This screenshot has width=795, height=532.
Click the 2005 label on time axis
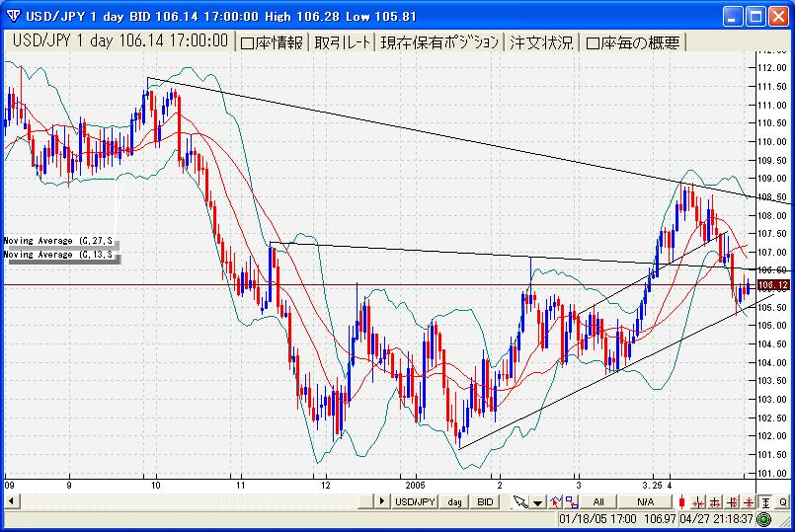pyautogui.click(x=415, y=485)
